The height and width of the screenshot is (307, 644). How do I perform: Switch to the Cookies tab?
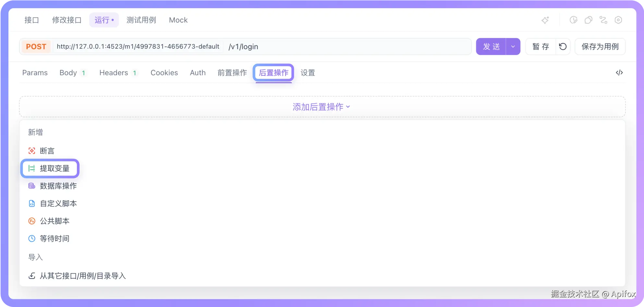tap(164, 73)
